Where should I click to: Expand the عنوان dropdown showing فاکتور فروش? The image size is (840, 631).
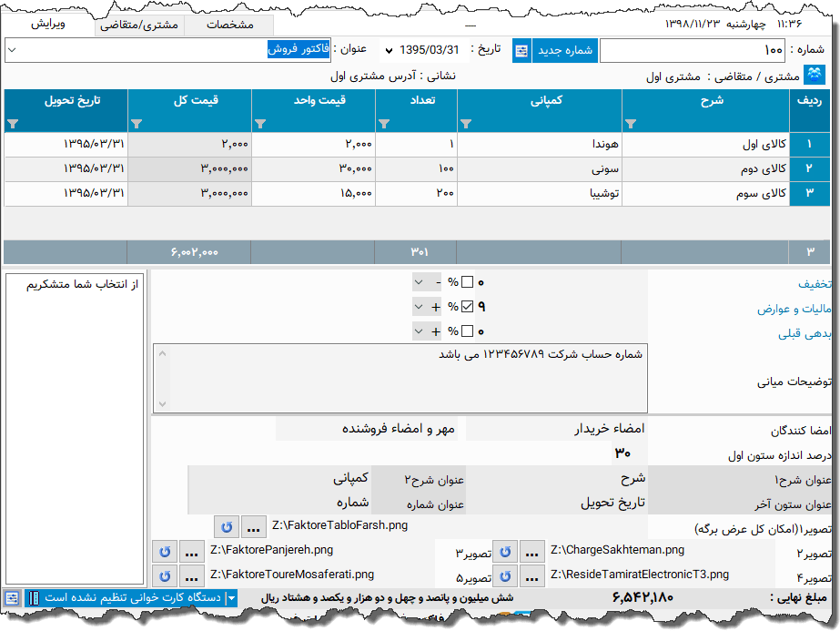(x=13, y=50)
